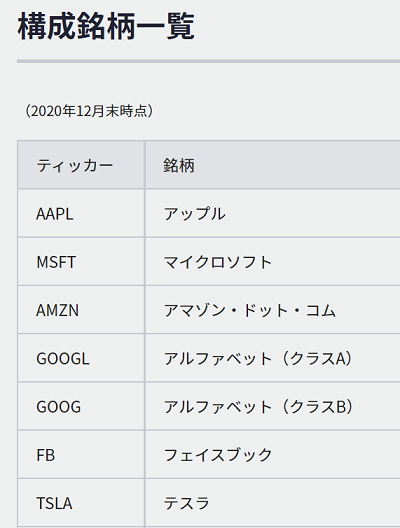
Task: Click the マイクロソフト company name cell
Action: 273,262
